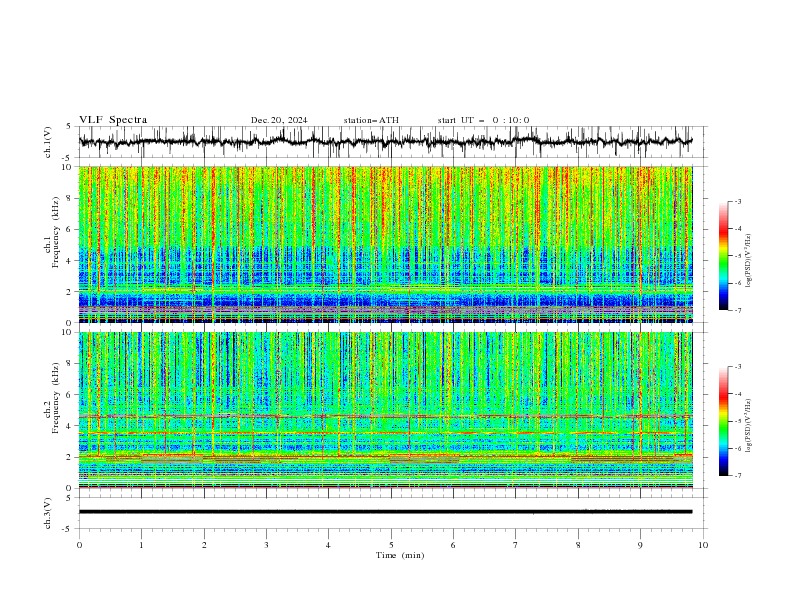
Task: Click the ch.2 colorbar 'log(PSD)(V²/Hz)' label
Action: point(748,426)
